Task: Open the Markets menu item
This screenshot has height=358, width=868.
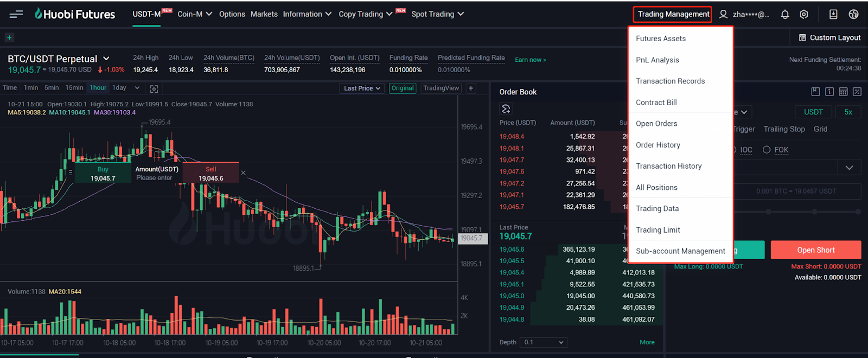Action: pyautogui.click(x=264, y=14)
